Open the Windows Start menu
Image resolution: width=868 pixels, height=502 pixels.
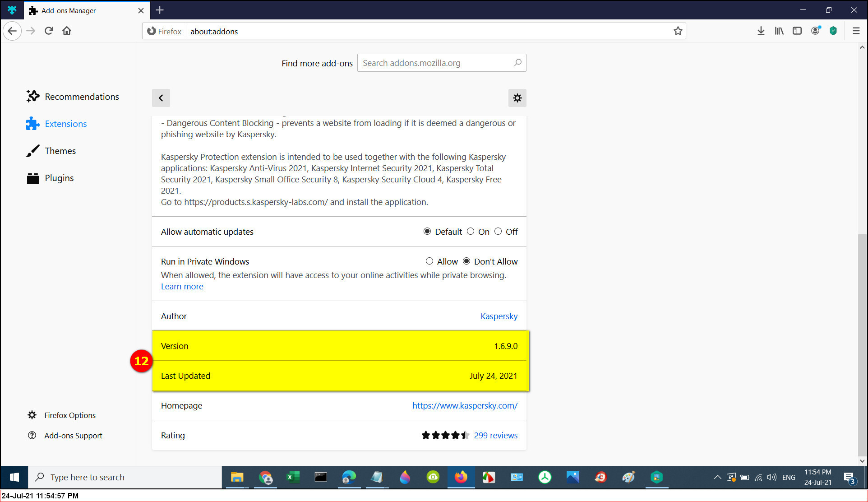14,477
